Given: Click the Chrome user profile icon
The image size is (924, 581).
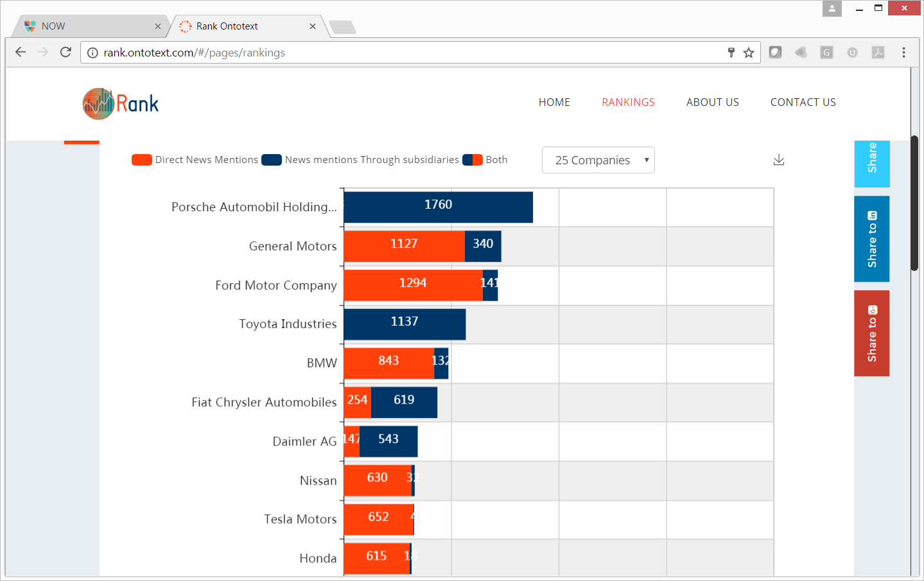Looking at the screenshot, I should [832, 8].
